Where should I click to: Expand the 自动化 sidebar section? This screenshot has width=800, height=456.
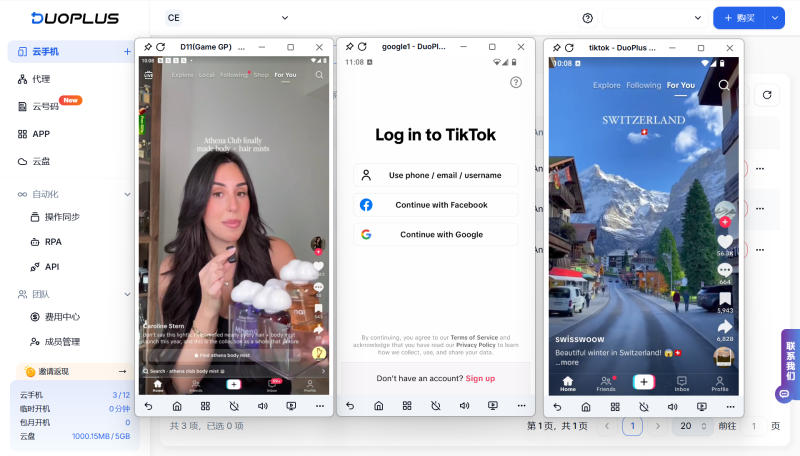pos(127,194)
